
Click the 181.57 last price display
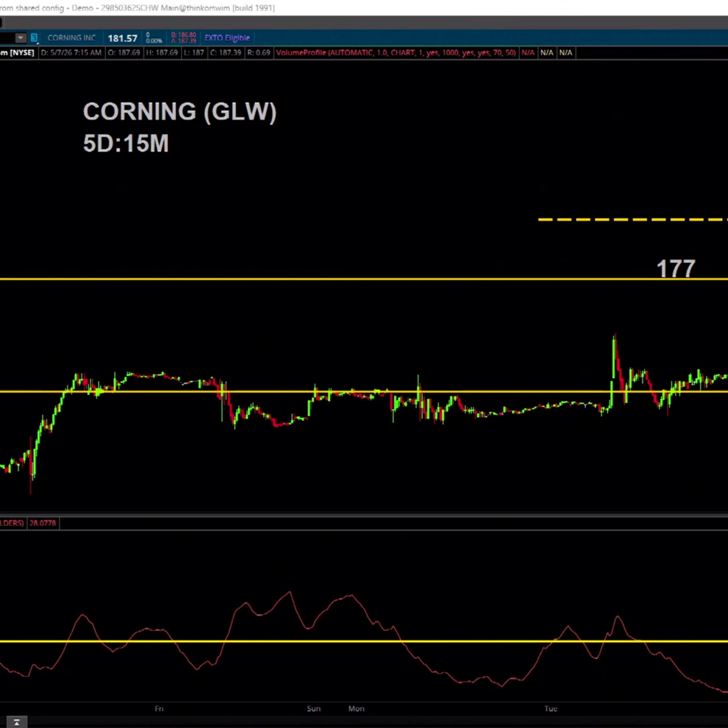tap(123, 38)
